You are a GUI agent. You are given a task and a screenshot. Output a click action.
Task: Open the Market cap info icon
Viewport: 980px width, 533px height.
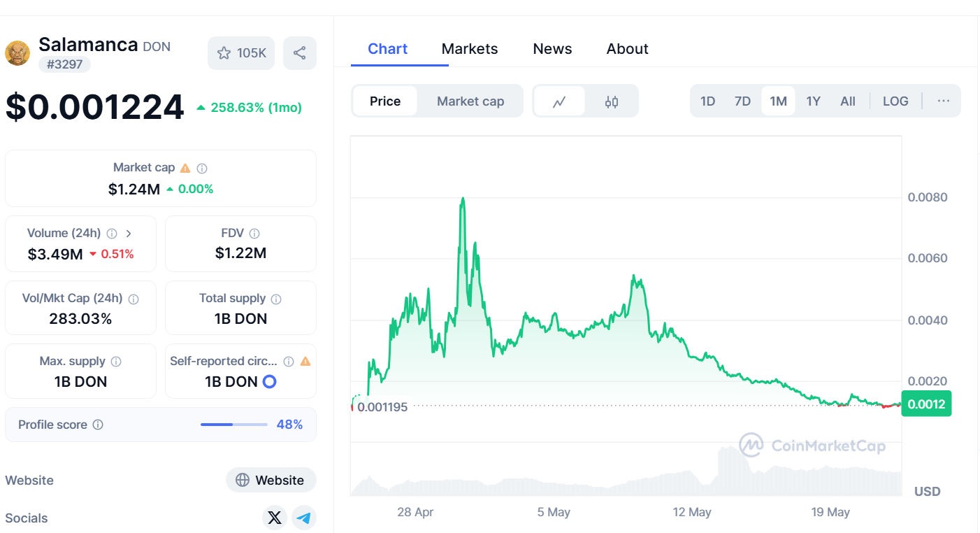pos(202,168)
